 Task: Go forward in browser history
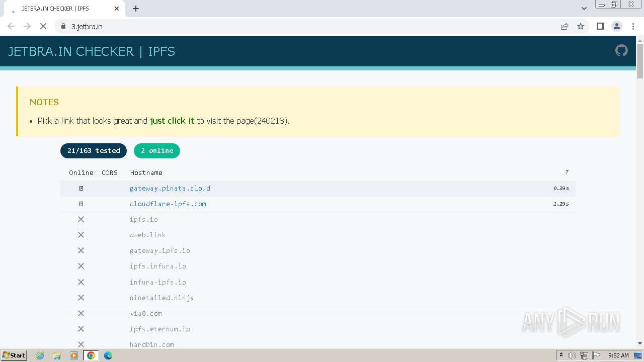click(x=27, y=26)
